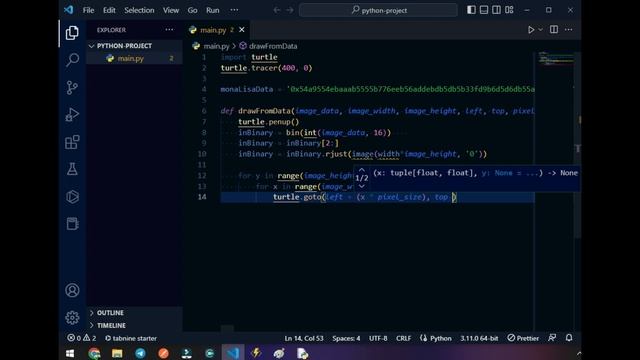The height and width of the screenshot is (360, 640).
Task: Open the Selection menu
Action: coord(139,10)
